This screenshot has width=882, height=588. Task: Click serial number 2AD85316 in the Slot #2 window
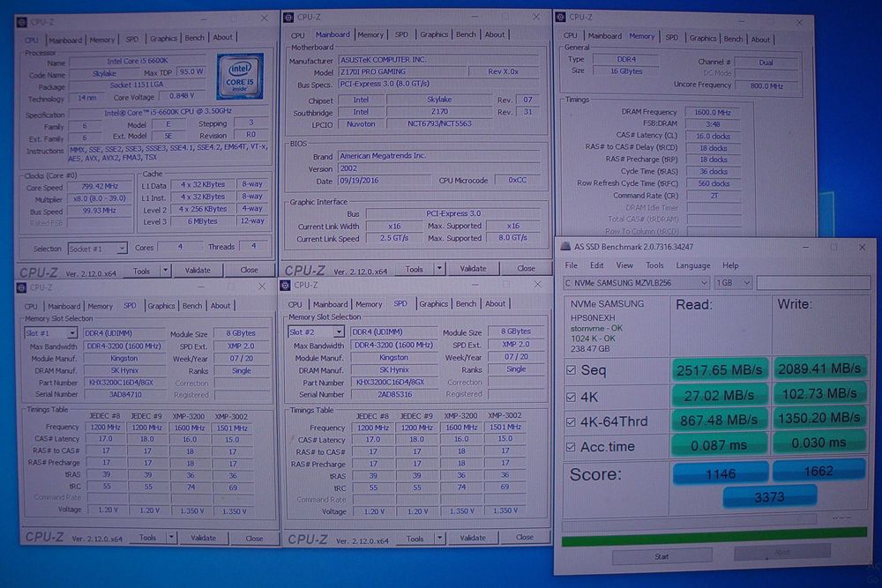coord(393,394)
